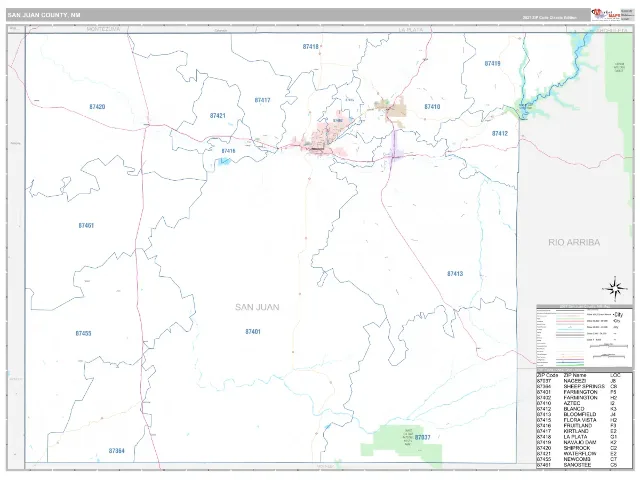Screen dimensions: 640x480
Task: Select FRUITLAND in the ZIP index table
Action: (578, 426)
